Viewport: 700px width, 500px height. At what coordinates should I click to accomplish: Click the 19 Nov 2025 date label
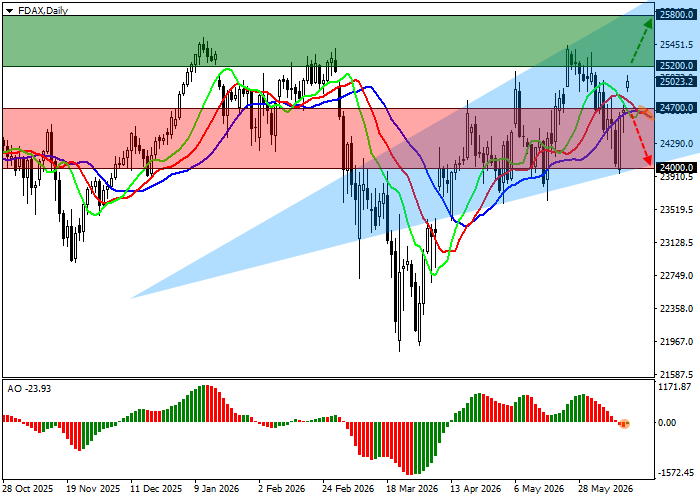point(93,489)
